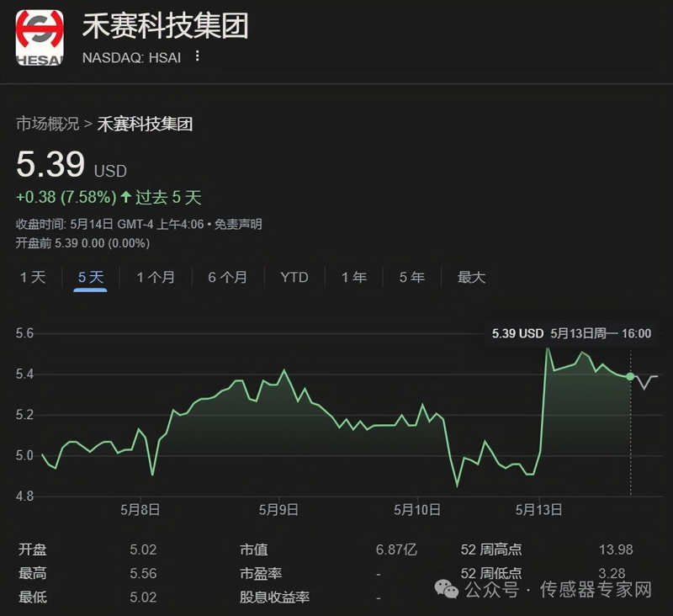
Task: Click the 市场概况 breadcrumb link
Action: pyautogui.click(x=48, y=124)
